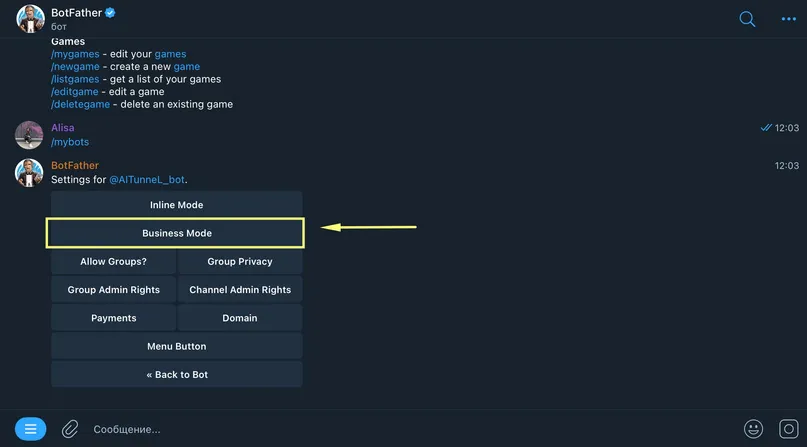Open Group Privacy setting
This screenshot has height=447, width=807.
click(240, 261)
